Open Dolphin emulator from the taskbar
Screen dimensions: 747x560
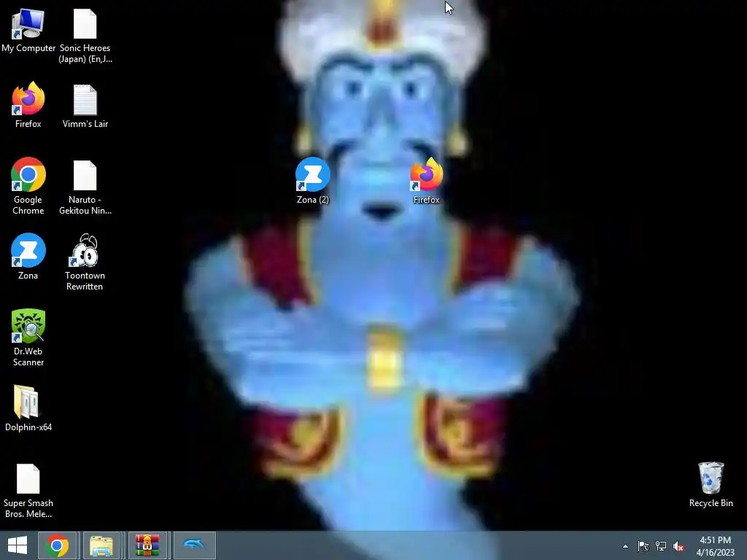pyautogui.click(x=194, y=545)
